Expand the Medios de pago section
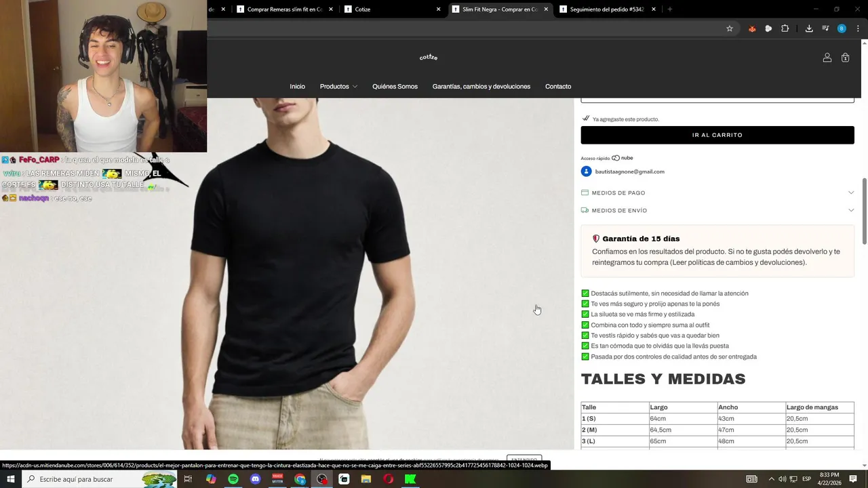Image resolution: width=868 pixels, height=488 pixels. pos(717,192)
